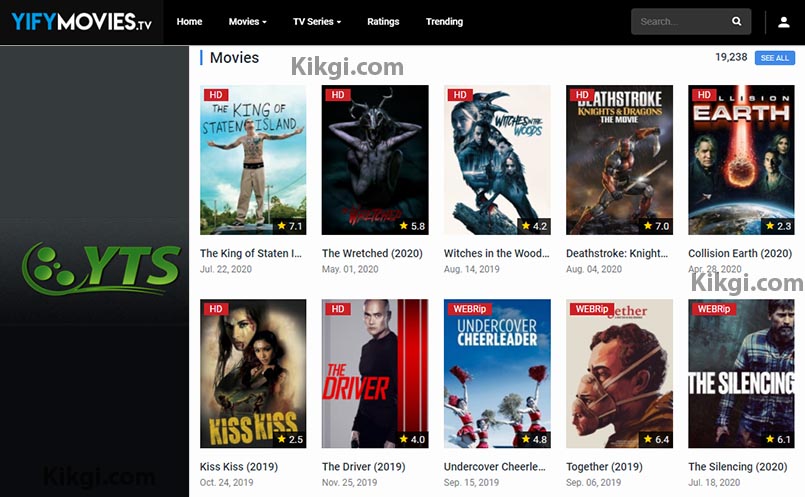Click 'The Wretched (2020)' title link
The width and height of the screenshot is (805, 497).
(x=372, y=253)
